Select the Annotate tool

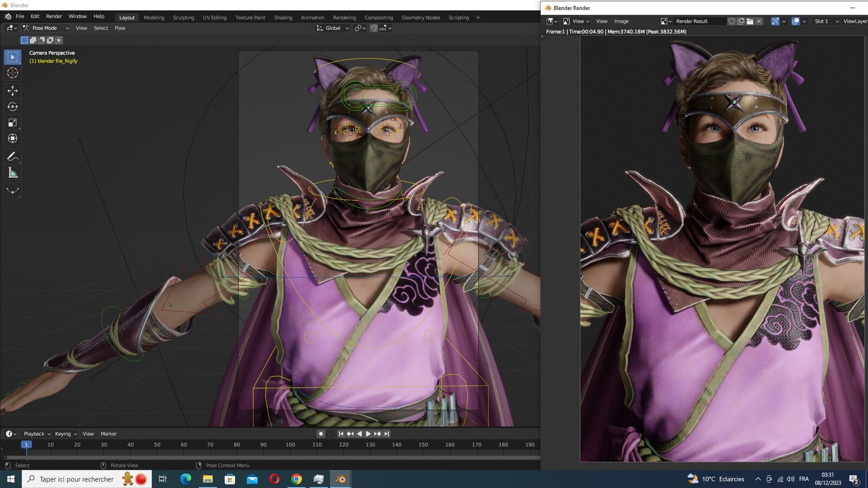pyautogui.click(x=12, y=157)
